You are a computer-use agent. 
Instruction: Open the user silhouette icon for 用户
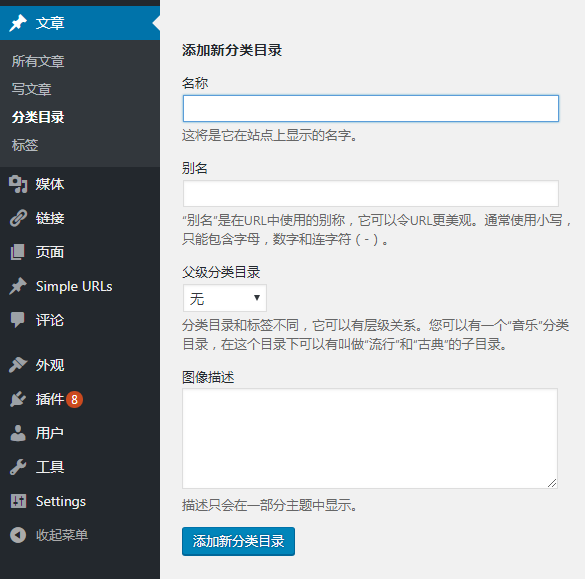pyautogui.click(x=18, y=433)
